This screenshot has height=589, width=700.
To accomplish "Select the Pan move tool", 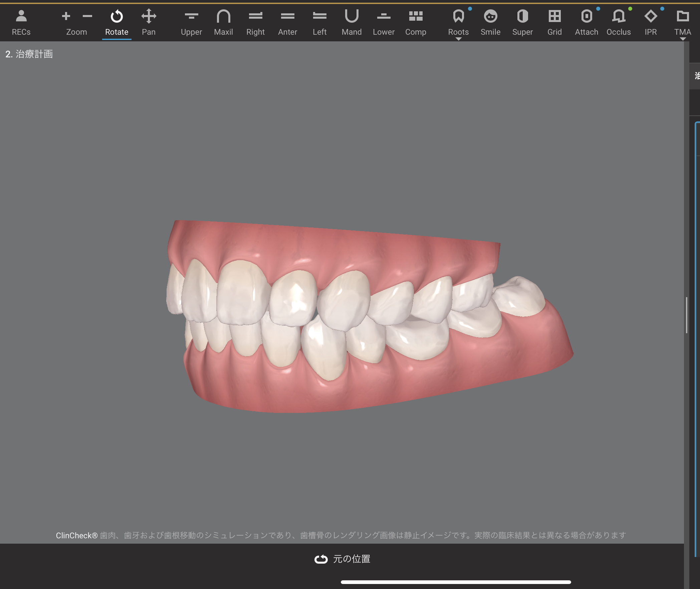I will click(149, 22).
